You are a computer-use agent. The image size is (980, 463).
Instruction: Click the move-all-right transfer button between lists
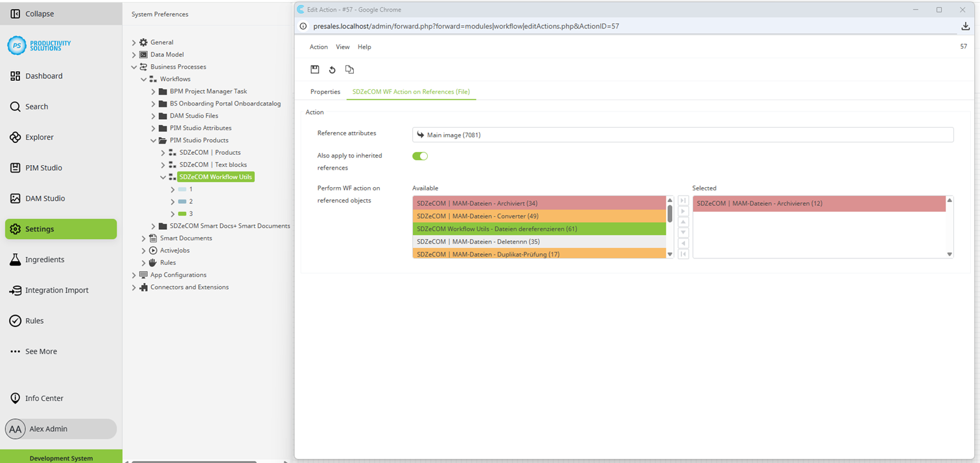pos(682,201)
